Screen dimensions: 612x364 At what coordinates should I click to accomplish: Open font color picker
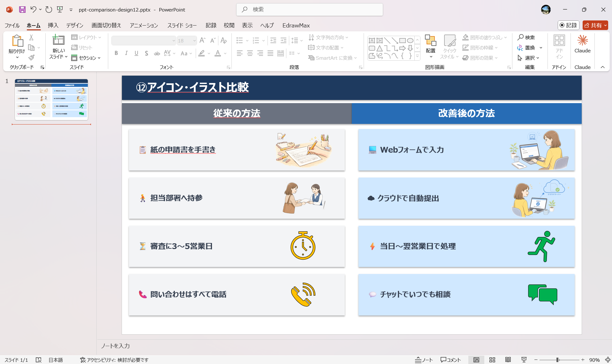click(217, 53)
